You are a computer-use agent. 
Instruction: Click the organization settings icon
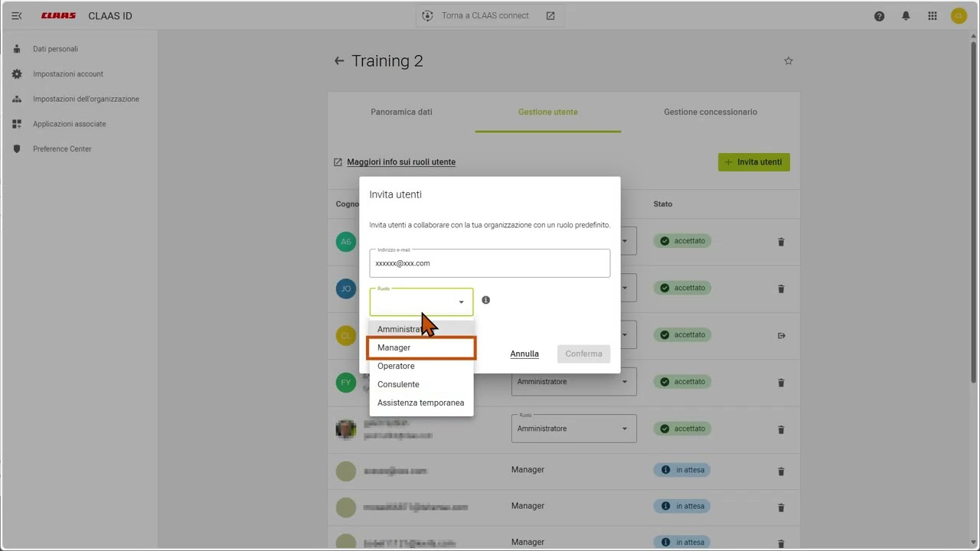pos(17,99)
